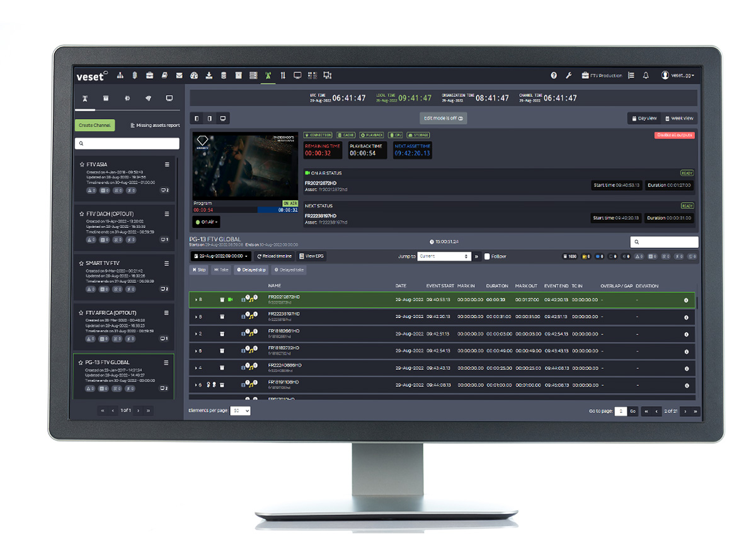Open hamburger menu on SMART TV FTV card
The image size is (756, 556).
click(x=167, y=263)
